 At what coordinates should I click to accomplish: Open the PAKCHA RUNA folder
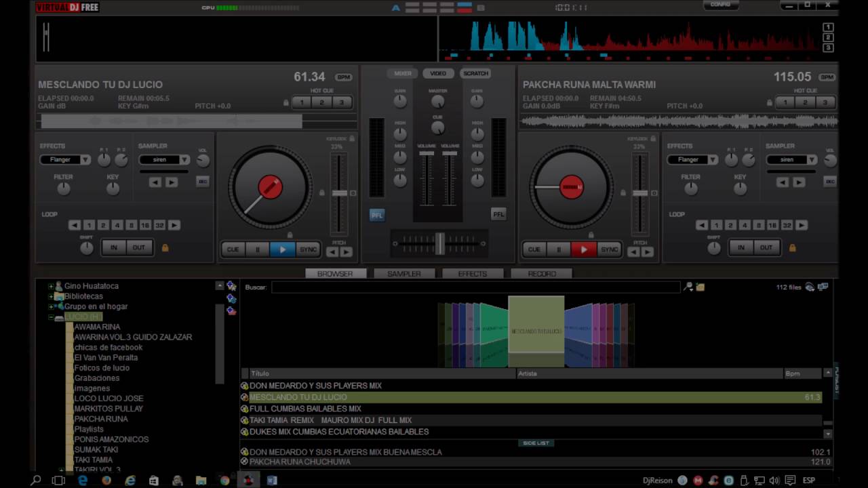(x=101, y=419)
